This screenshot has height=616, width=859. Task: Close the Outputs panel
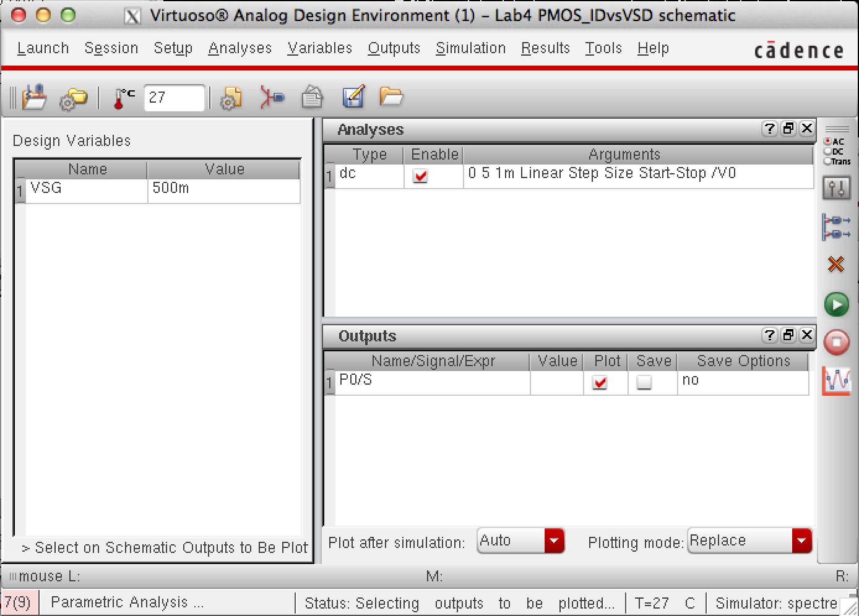(807, 335)
